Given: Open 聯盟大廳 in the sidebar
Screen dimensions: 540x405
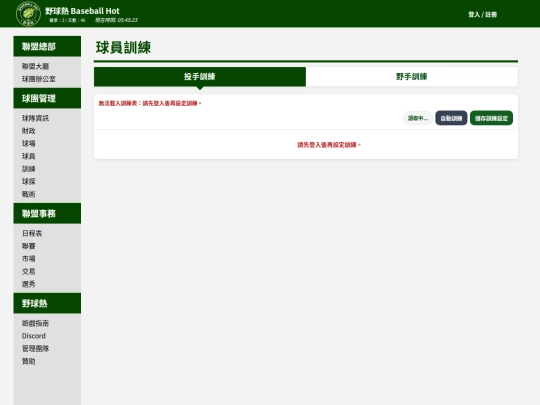Looking at the screenshot, I should point(35,66).
